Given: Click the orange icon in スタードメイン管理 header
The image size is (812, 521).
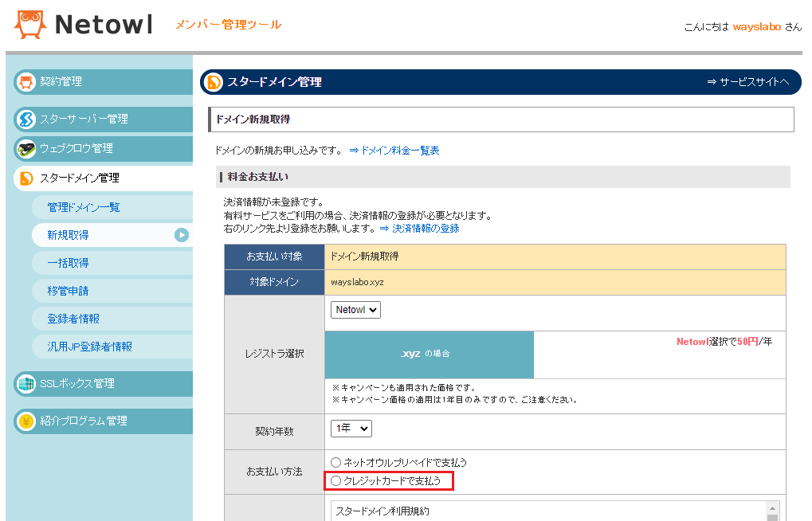Looking at the screenshot, I should point(213,82).
